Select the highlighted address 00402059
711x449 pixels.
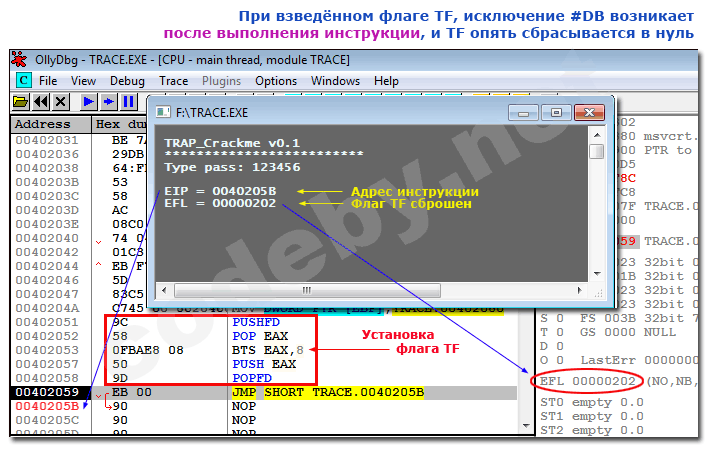47,392
